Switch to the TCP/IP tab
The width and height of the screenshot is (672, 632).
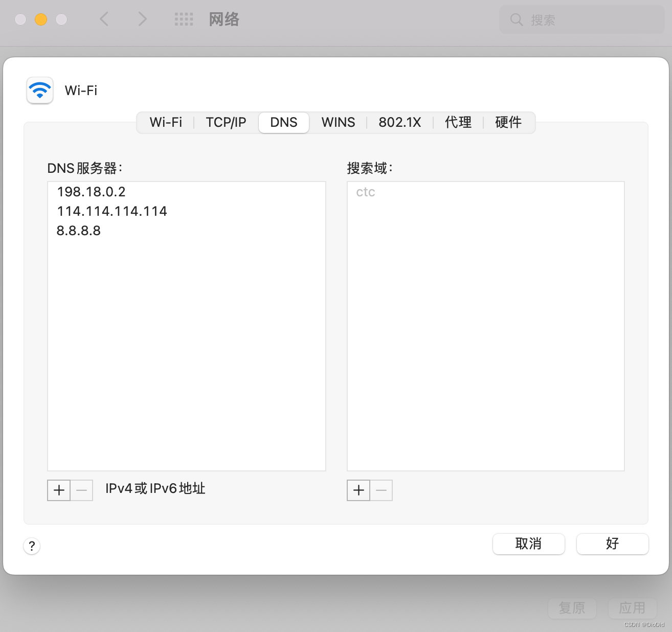(x=226, y=122)
